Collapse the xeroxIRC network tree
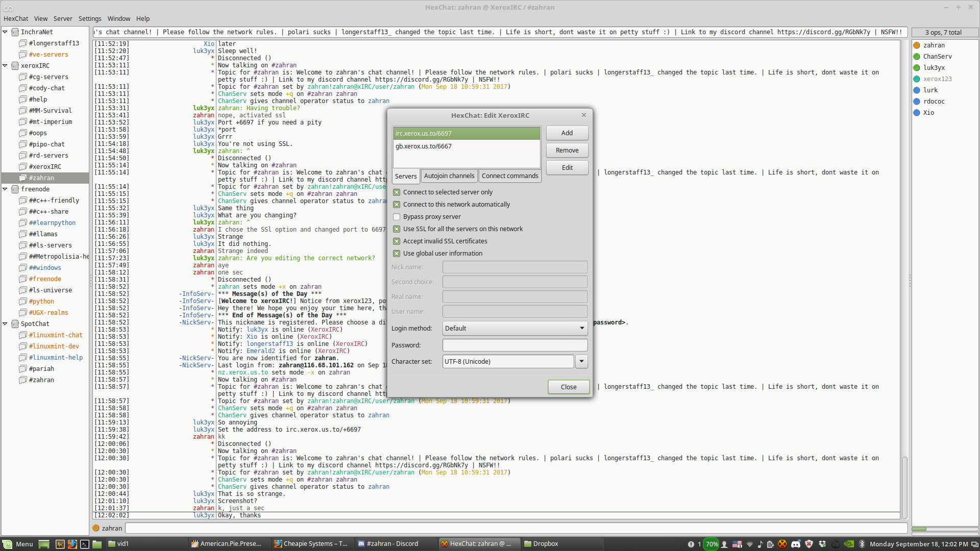Screen dimensions: 980x551 tap(5, 66)
